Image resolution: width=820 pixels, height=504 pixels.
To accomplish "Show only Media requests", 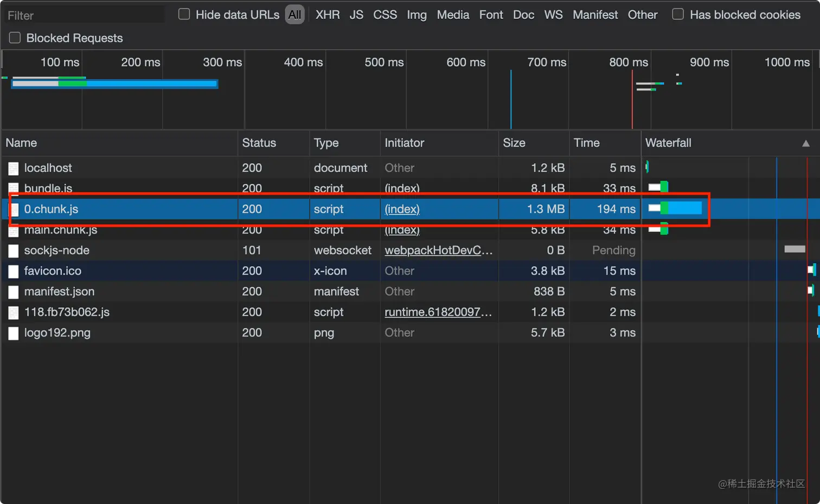I will (453, 15).
